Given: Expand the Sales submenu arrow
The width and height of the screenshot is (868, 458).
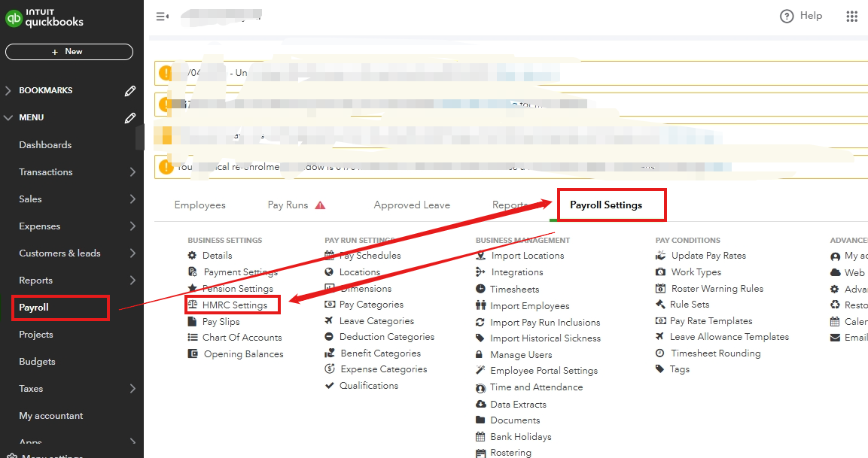Looking at the screenshot, I should click(x=132, y=199).
